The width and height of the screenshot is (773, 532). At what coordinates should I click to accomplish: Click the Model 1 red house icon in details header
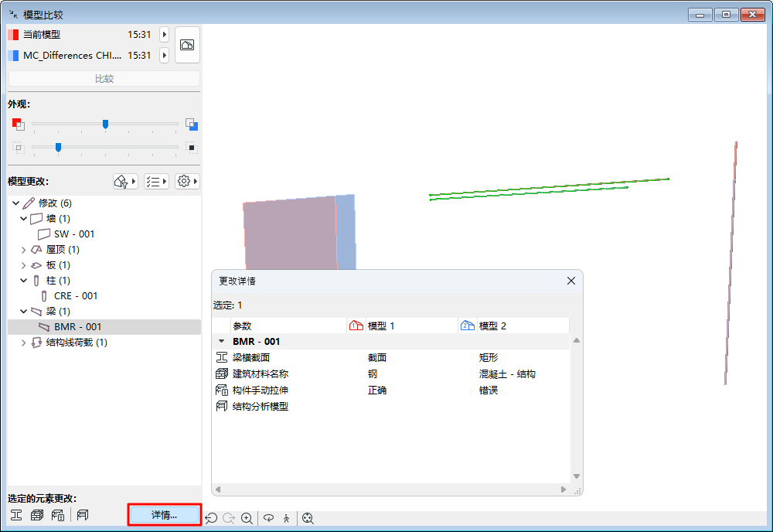point(356,326)
